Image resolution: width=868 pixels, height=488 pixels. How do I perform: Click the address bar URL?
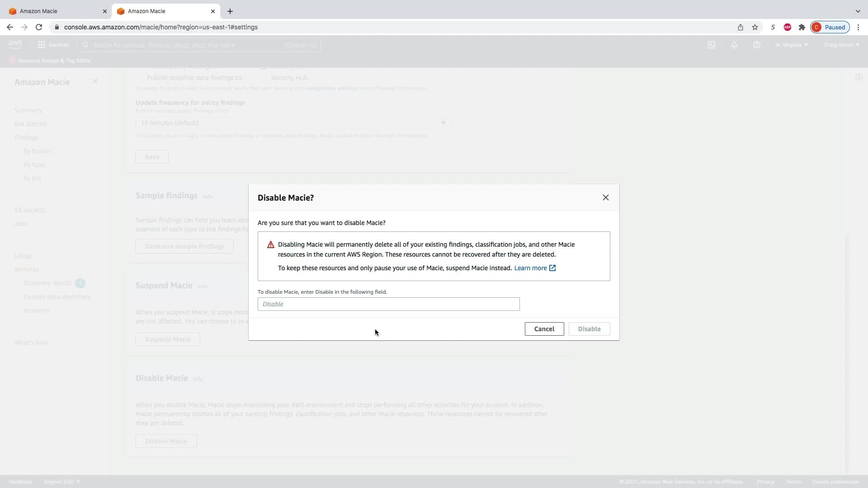(x=161, y=27)
